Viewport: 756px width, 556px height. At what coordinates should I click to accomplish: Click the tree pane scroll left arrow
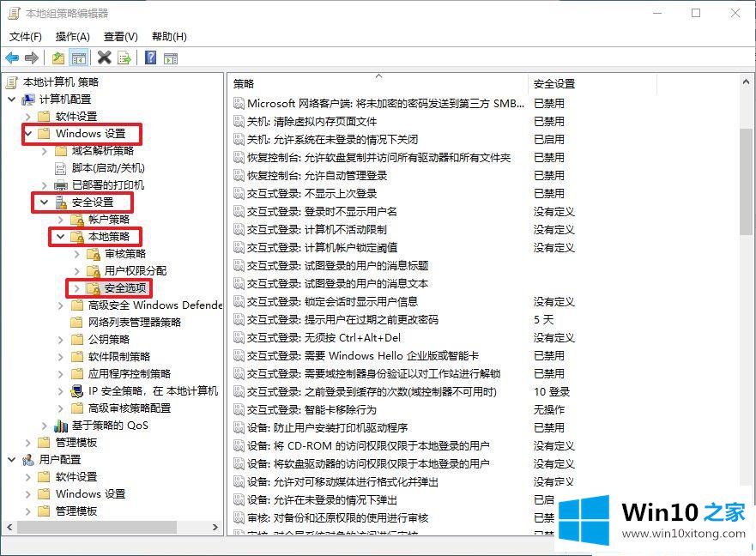[9, 528]
